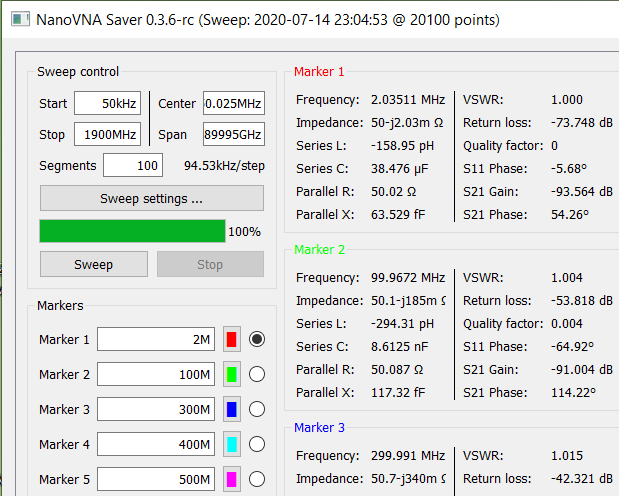
Task: Click the Marker 2 frequency value 99.9672 MHz
Action: 408,278
